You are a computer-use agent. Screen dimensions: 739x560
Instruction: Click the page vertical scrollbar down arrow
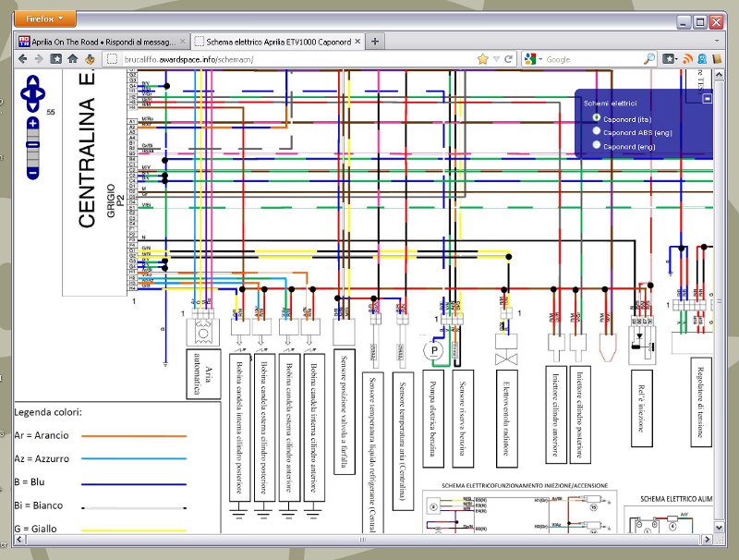click(720, 528)
